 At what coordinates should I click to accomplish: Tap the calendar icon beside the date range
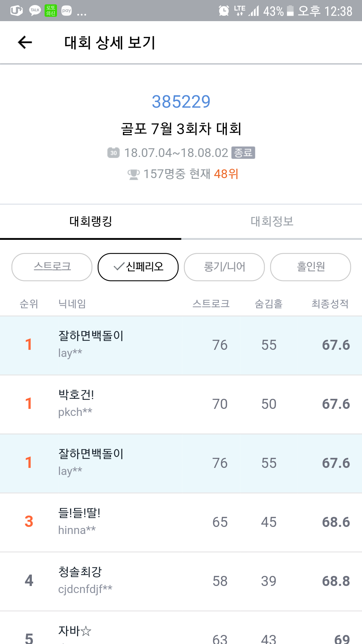tap(113, 153)
